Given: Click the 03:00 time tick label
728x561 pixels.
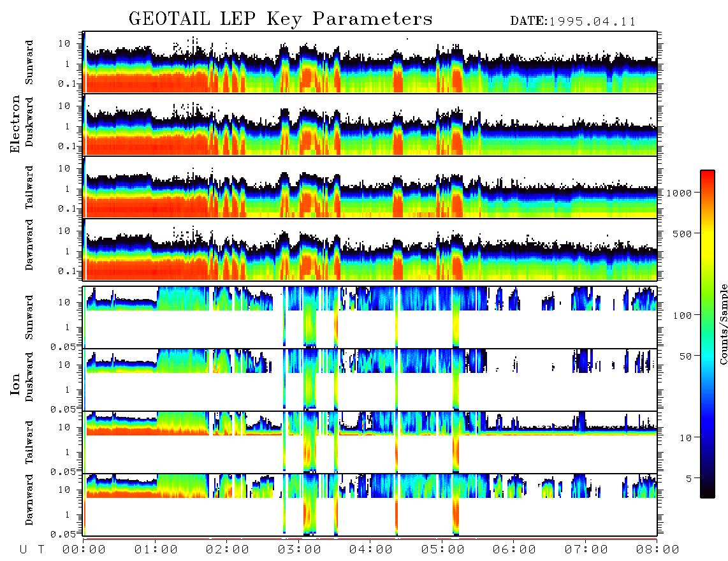Looking at the screenshot, I should [x=300, y=550].
